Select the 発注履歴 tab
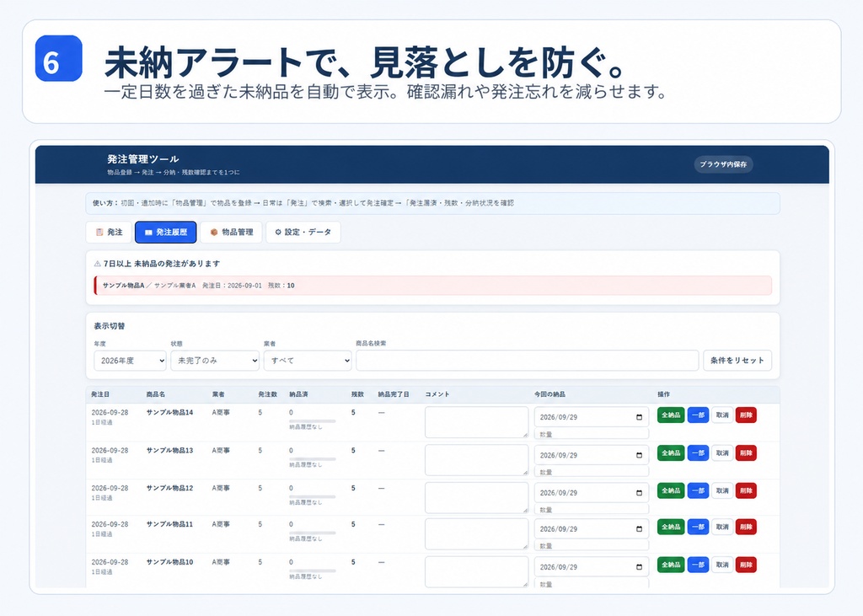Viewport: 863px width, 616px height. (x=166, y=233)
